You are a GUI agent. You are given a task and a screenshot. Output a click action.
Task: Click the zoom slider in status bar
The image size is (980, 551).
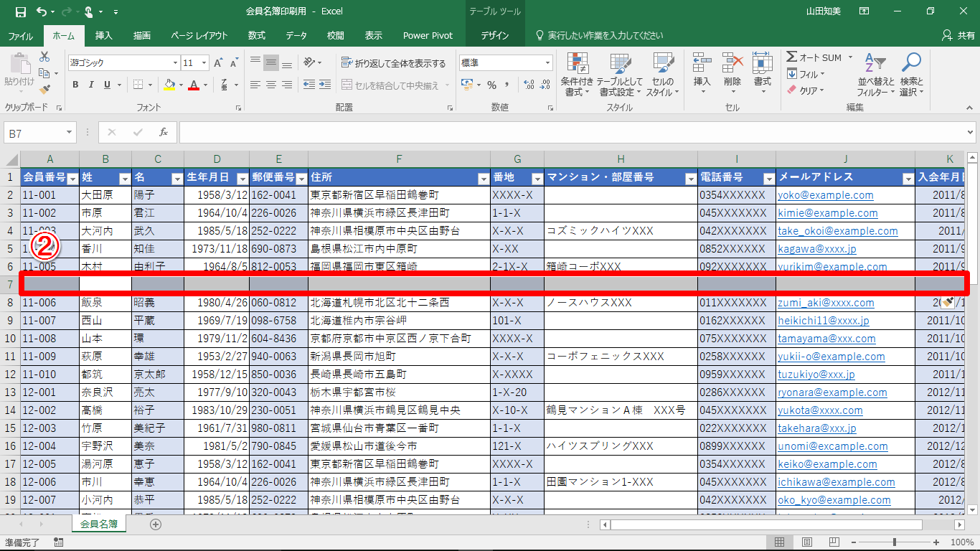(x=895, y=542)
